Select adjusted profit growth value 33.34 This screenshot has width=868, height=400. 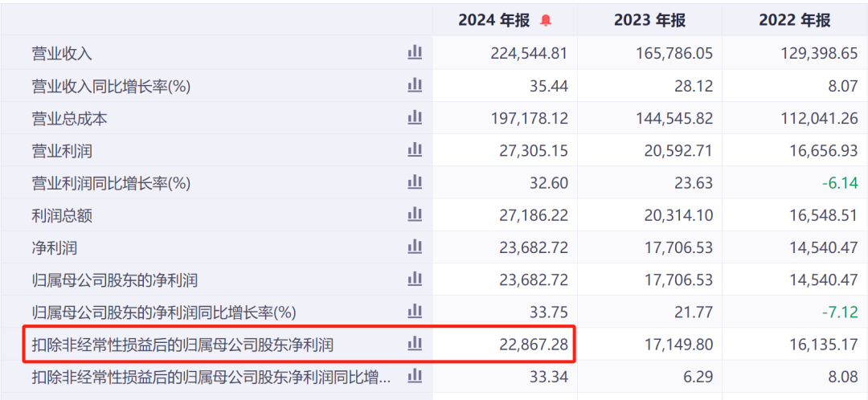(550, 378)
